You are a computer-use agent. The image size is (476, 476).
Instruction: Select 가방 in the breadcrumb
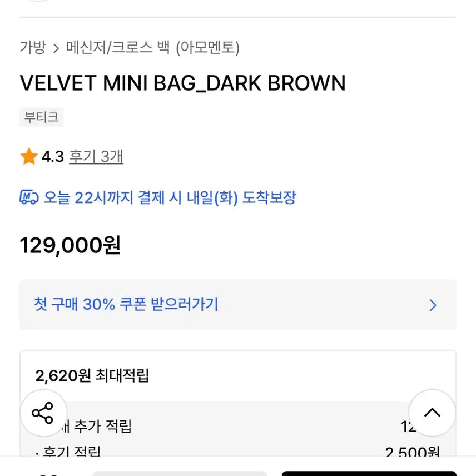click(x=33, y=48)
